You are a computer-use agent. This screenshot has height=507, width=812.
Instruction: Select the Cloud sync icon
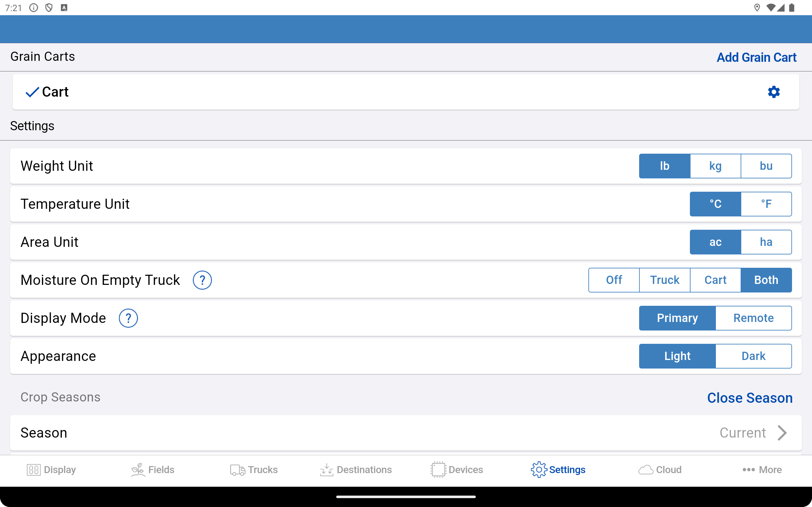pyautogui.click(x=645, y=469)
